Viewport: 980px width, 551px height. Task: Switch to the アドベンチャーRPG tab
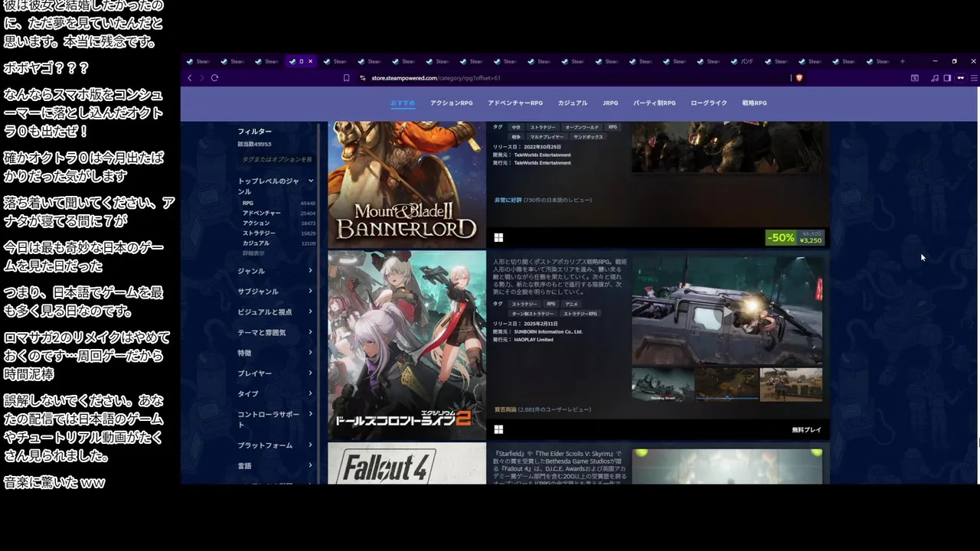(x=515, y=103)
